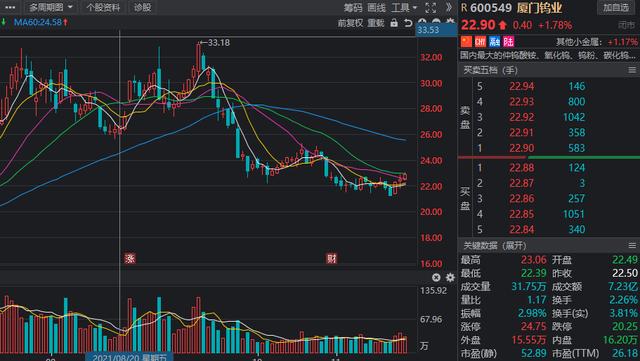
Task: Click the 昨收 value 22.50
Action: point(624,273)
